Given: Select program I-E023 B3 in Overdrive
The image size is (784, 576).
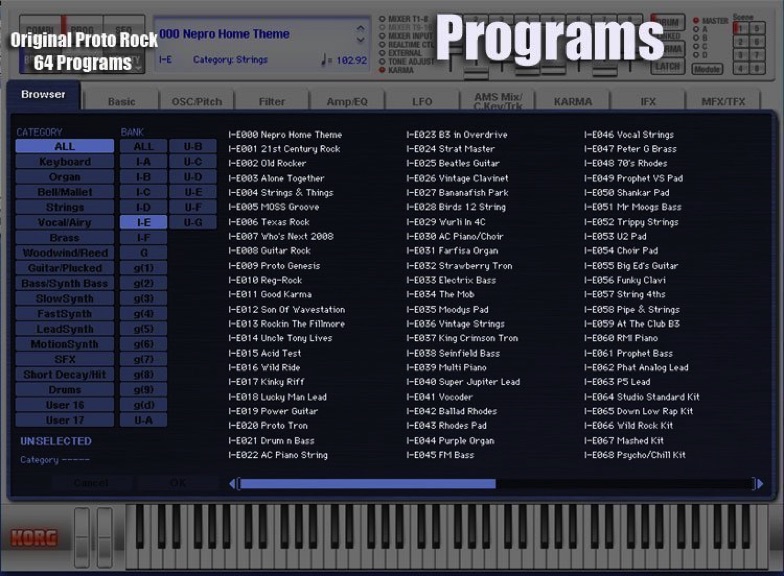Looking at the screenshot, I should 456,135.
